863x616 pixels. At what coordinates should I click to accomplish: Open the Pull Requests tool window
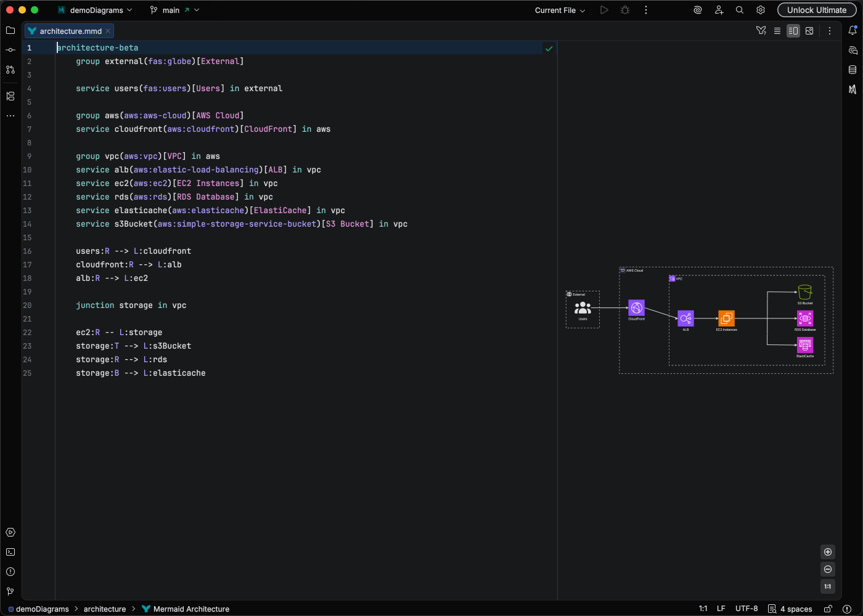10,70
